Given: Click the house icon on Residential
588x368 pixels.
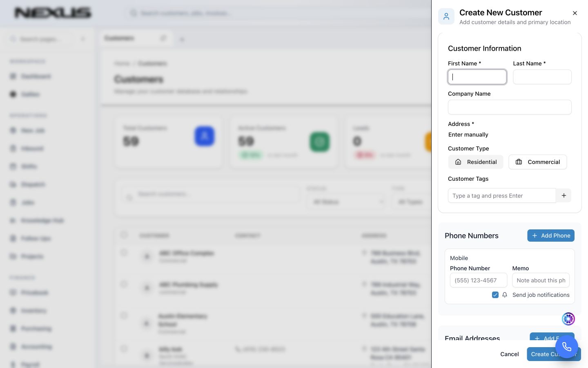Looking at the screenshot, I should click(458, 162).
